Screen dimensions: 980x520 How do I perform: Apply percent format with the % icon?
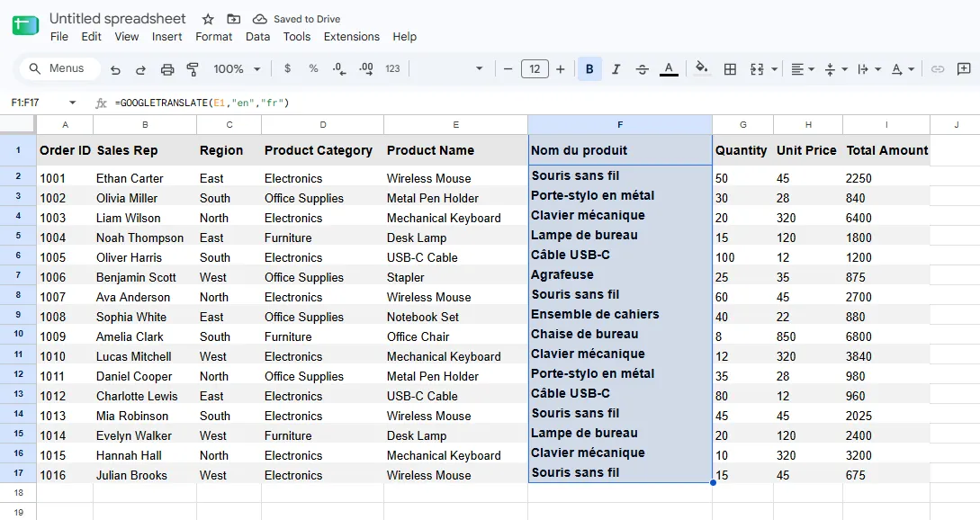(313, 68)
